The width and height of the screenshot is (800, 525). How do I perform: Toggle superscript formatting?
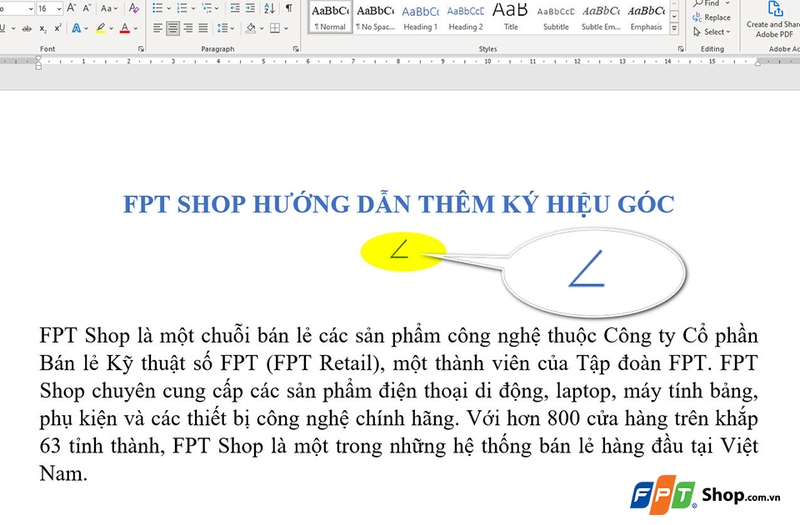(x=58, y=29)
